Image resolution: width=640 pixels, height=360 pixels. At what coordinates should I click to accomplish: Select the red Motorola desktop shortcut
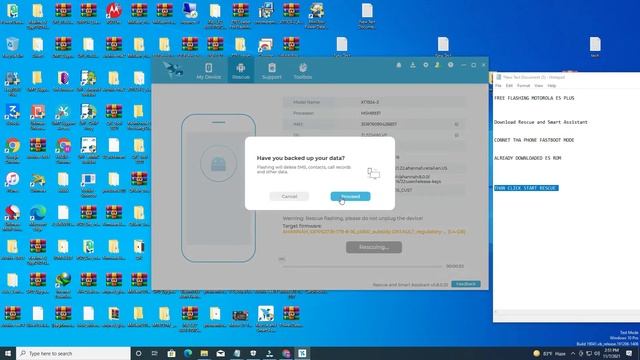click(x=113, y=13)
